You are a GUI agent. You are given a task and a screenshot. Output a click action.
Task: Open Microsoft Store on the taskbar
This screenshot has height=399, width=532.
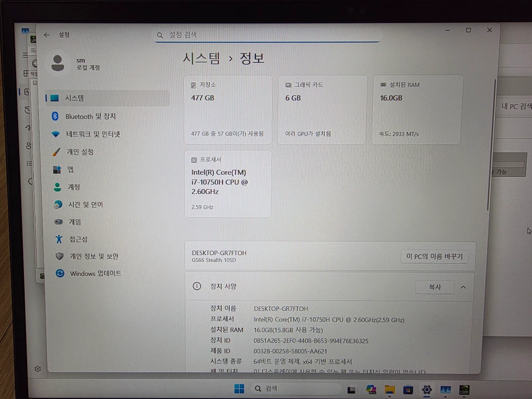click(x=408, y=389)
